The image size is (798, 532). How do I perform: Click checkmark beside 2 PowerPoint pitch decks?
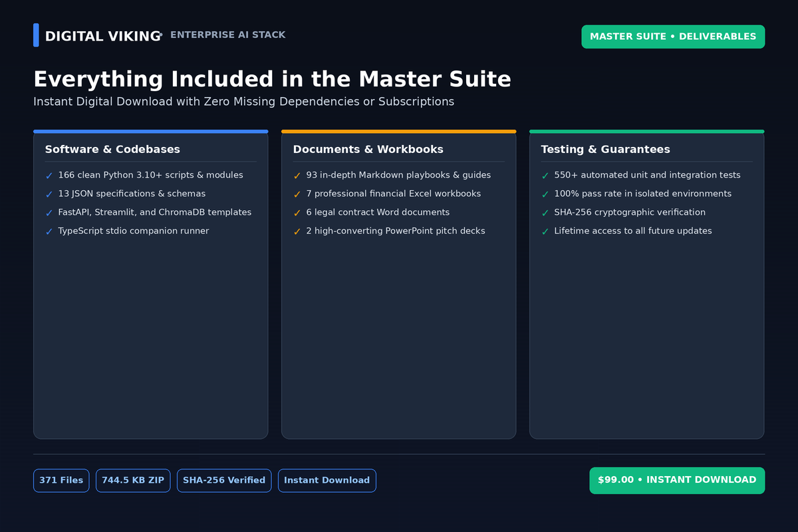click(x=297, y=231)
